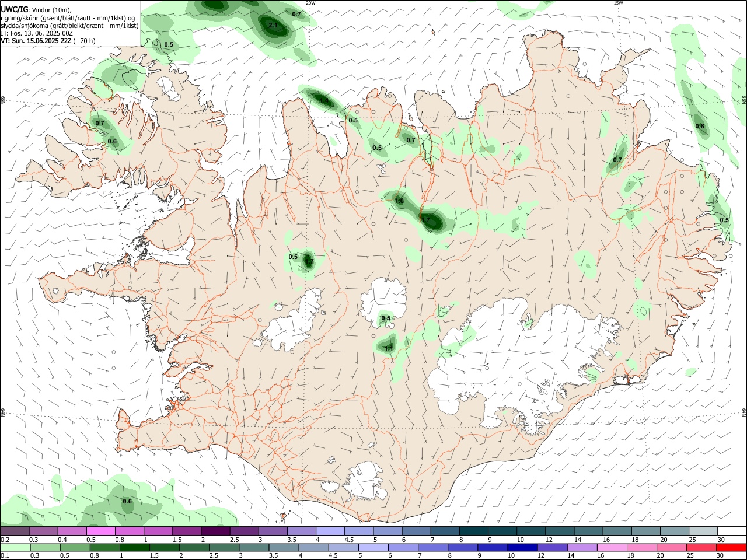Select the 'rigning/skúrir (grænt/blátt/rautt' legend description line
This screenshot has width=747, height=560.
click(67, 18)
